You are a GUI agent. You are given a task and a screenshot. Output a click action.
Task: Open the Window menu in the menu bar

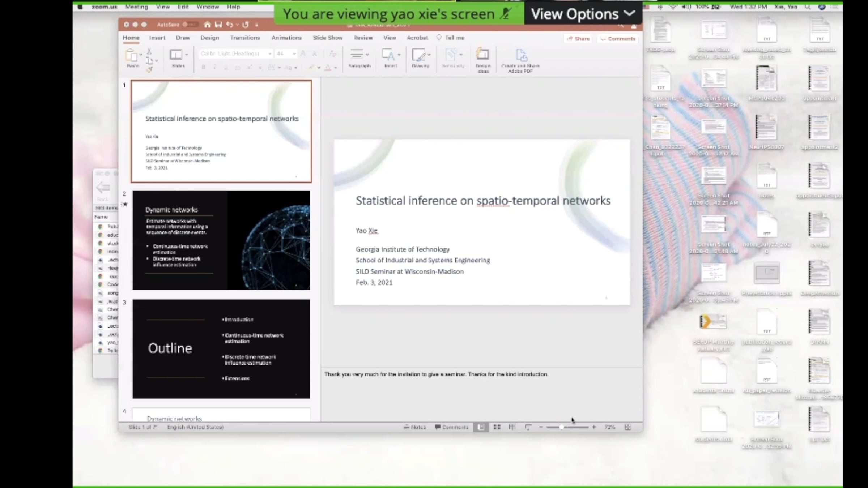tap(208, 7)
